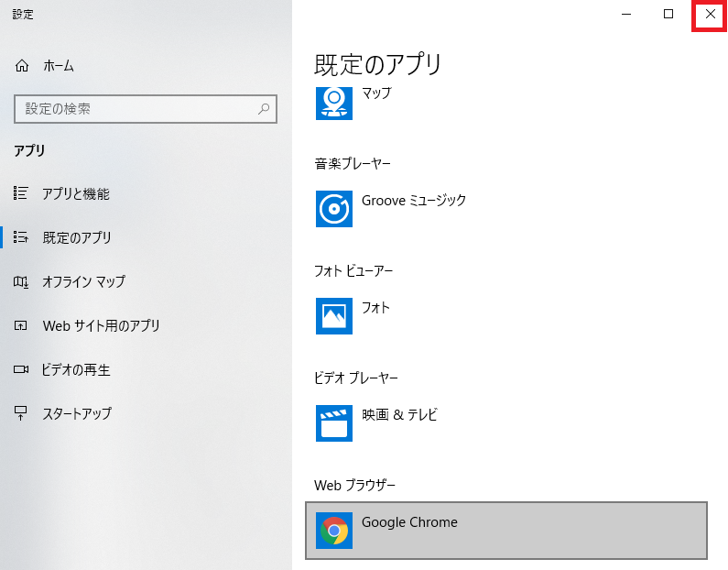The image size is (728, 570).
Task: Click the Google Chrome logo icon
Action: [x=334, y=531]
